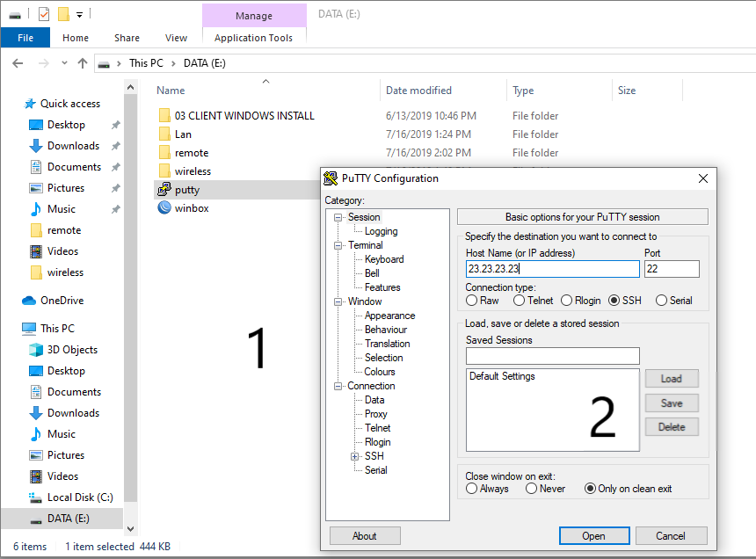Open Music under Quick access

click(x=62, y=209)
